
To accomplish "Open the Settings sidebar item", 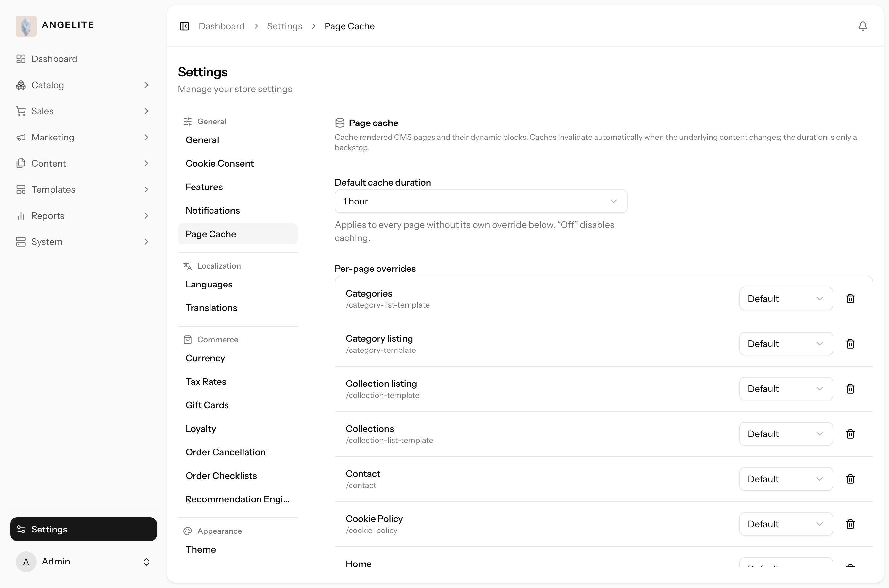I will click(x=83, y=529).
